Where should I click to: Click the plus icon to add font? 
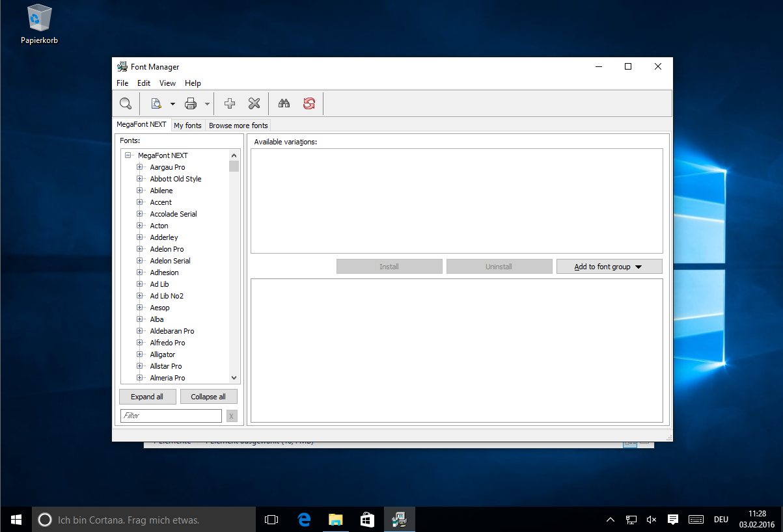[x=229, y=103]
